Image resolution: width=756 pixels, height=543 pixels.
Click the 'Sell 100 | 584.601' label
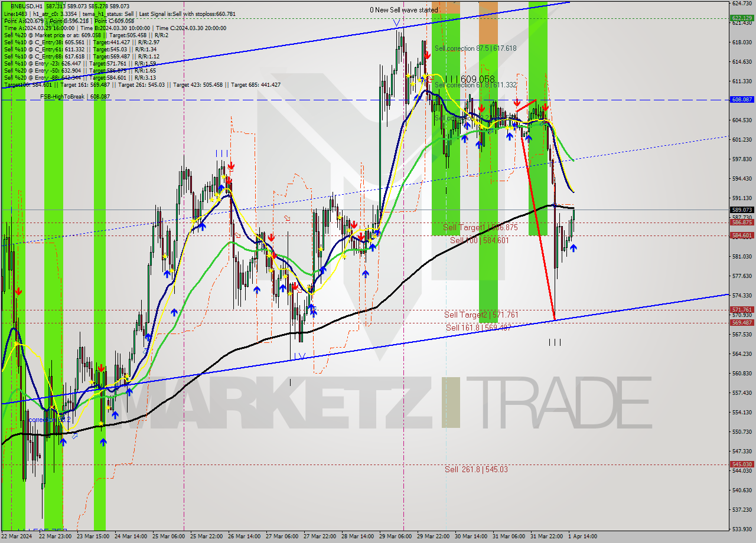pos(479,240)
